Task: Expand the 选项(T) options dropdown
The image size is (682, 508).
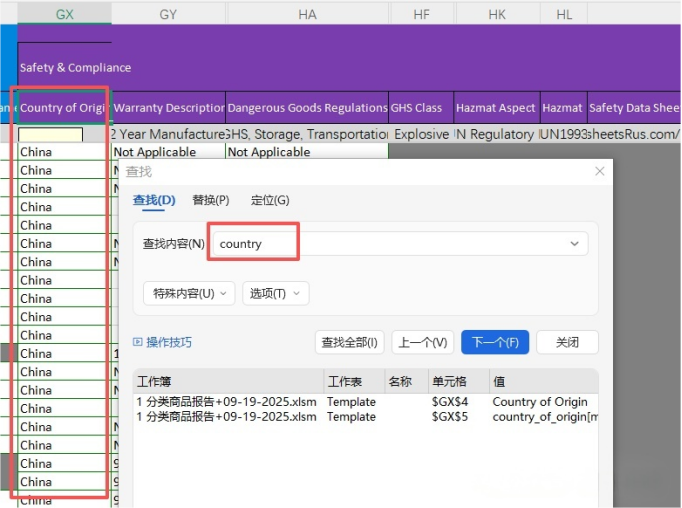Action: tap(274, 293)
